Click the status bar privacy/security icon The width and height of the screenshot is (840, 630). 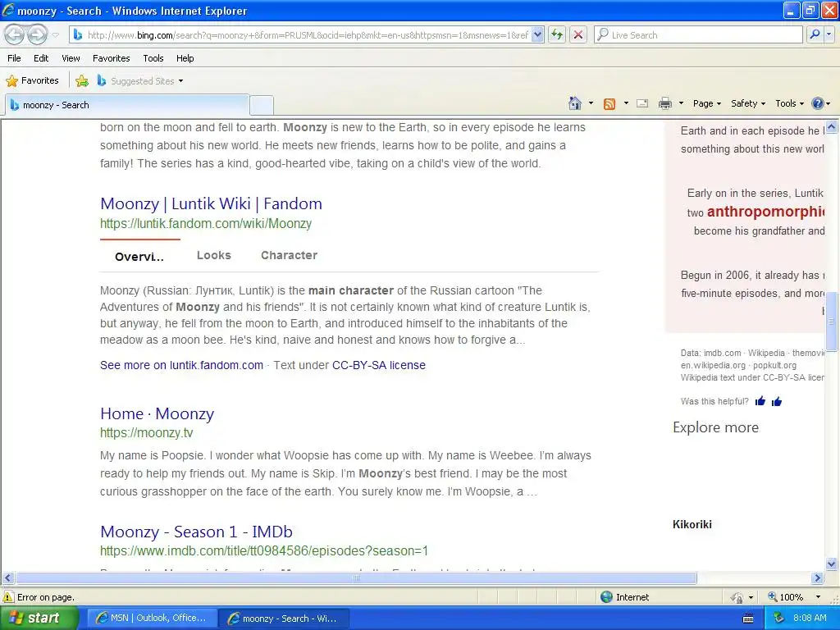737,597
